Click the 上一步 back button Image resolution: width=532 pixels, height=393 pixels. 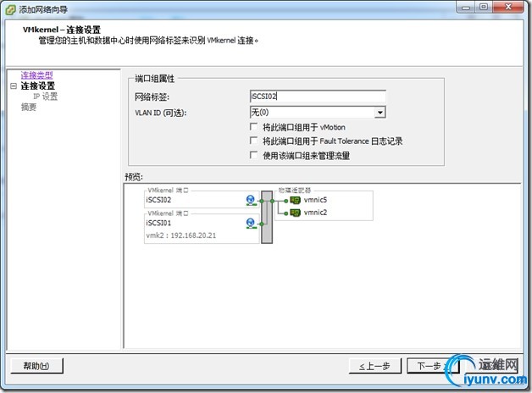tap(375, 366)
